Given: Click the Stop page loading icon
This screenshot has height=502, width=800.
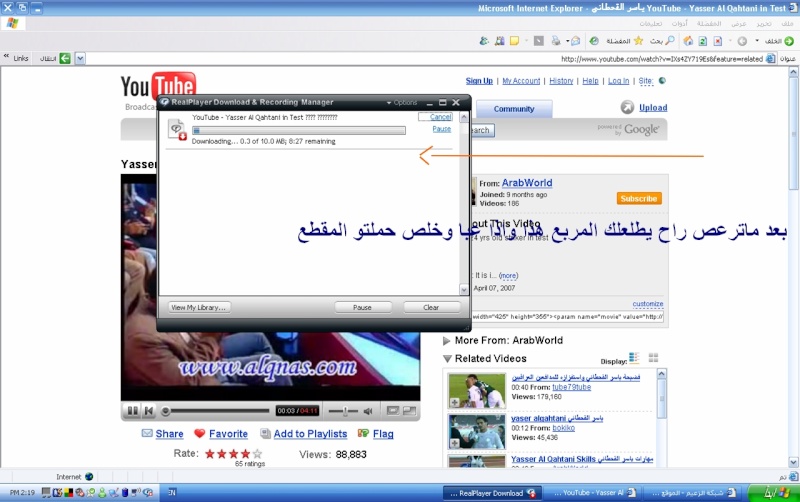Looking at the screenshot, I should (x=718, y=41).
